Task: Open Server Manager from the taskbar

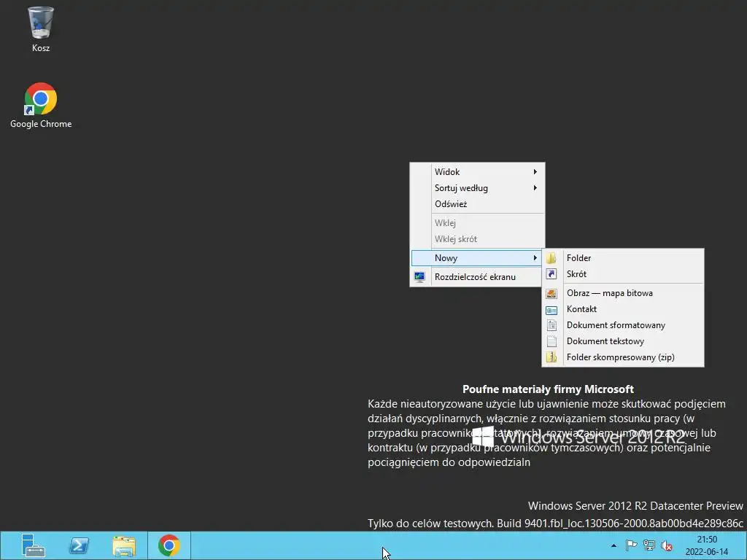Action: [x=34, y=545]
